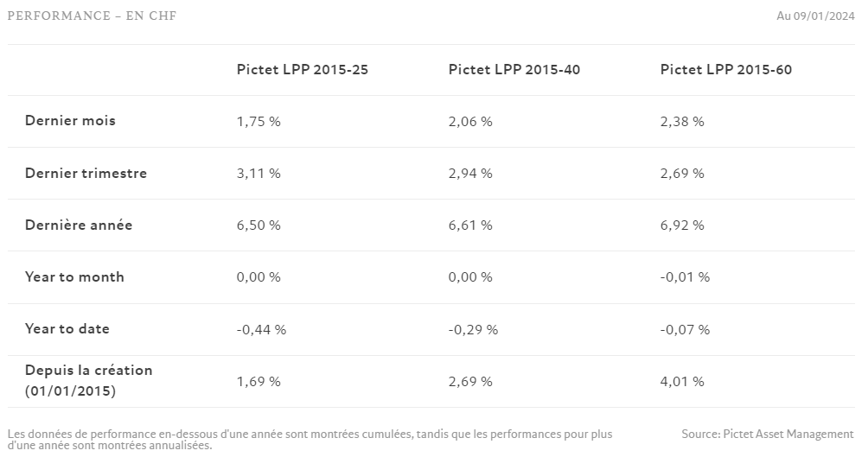
Task: Click the Pictet LPP 2015-60 column header
Action: tap(725, 70)
